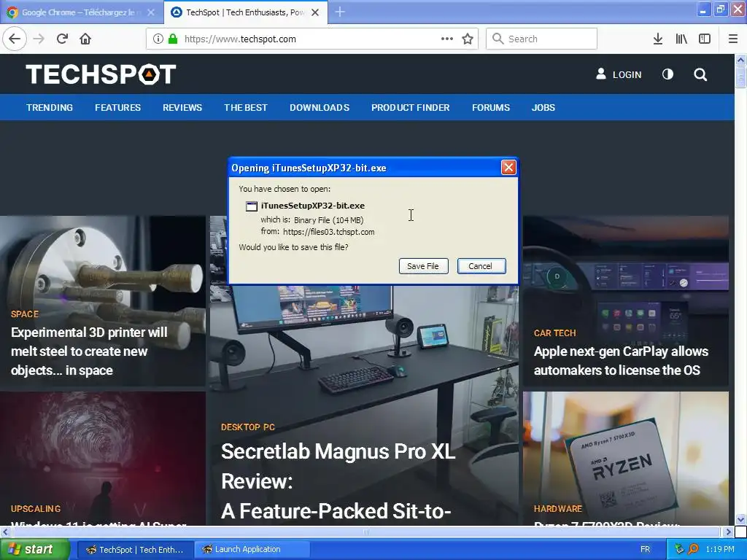Open the Windows start menu
The width and height of the screenshot is (747, 560).
tap(34, 549)
